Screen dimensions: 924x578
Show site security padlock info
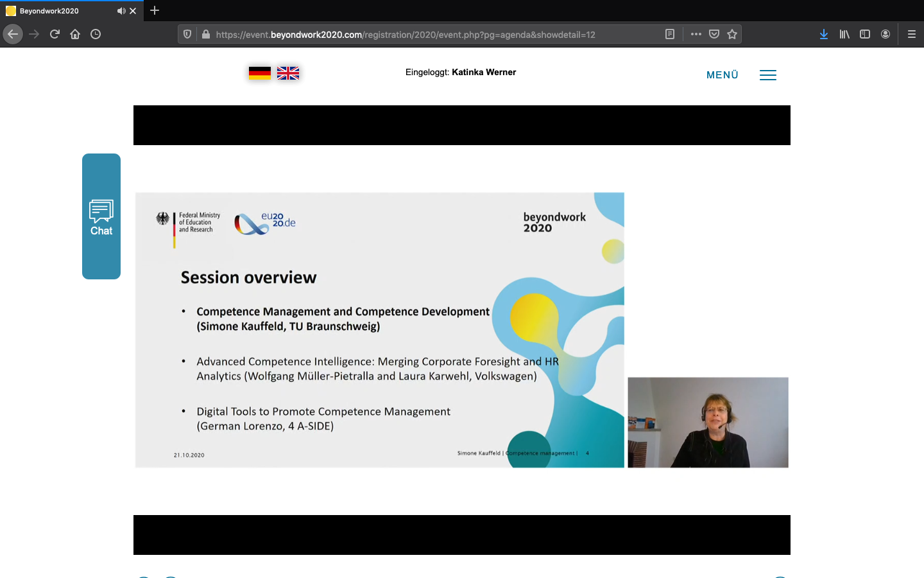[206, 34]
